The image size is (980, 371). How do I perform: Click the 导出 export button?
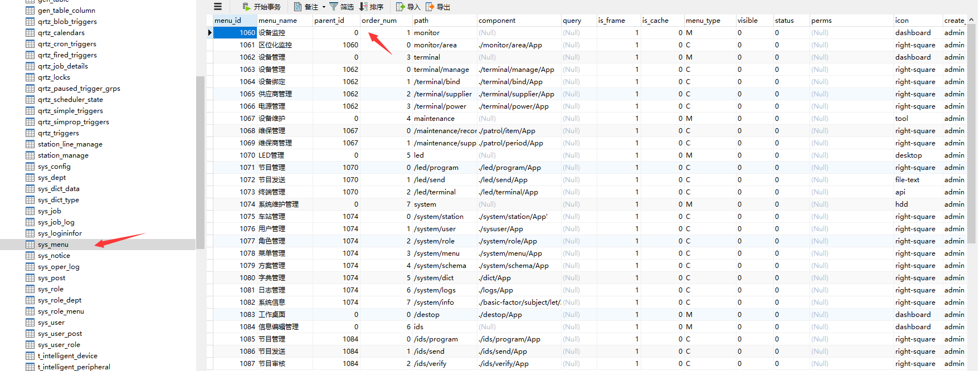(438, 7)
